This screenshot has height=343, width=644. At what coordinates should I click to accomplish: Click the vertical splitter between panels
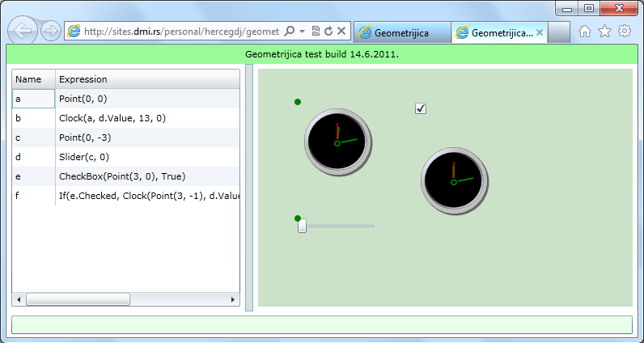(249, 188)
